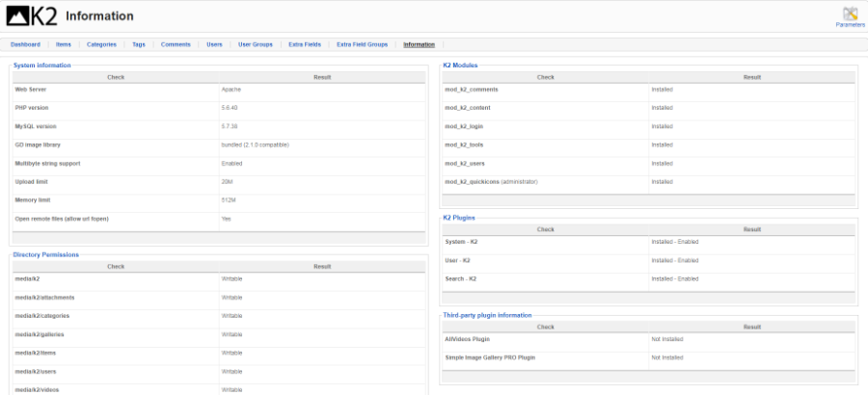View the Comments tab

[176, 45]
